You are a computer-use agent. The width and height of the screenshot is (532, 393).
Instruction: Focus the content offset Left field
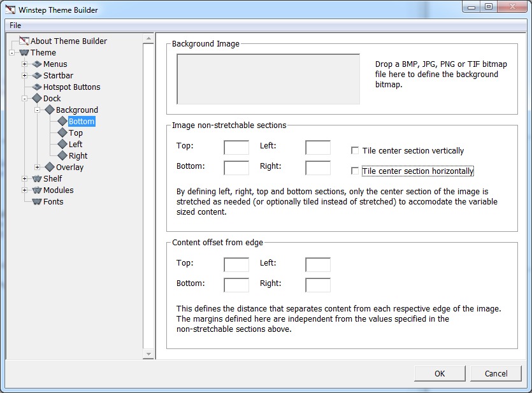(318, 265)
